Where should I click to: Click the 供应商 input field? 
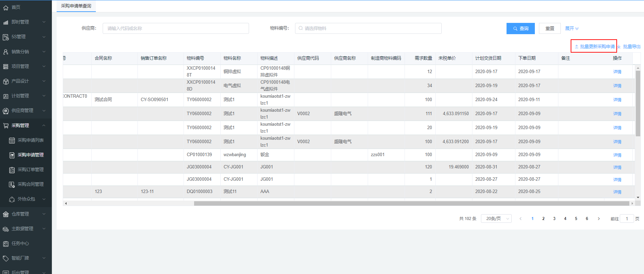pos(175,29)
